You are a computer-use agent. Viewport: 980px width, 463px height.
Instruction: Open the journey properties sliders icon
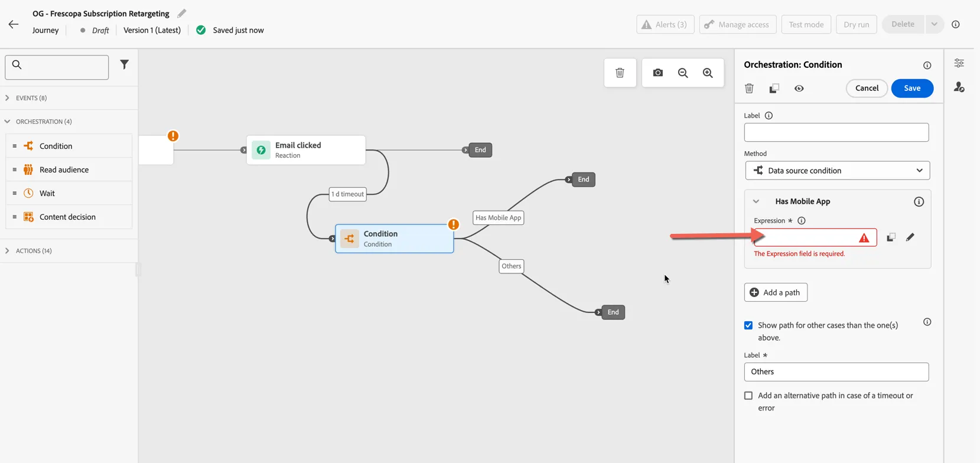959,63
